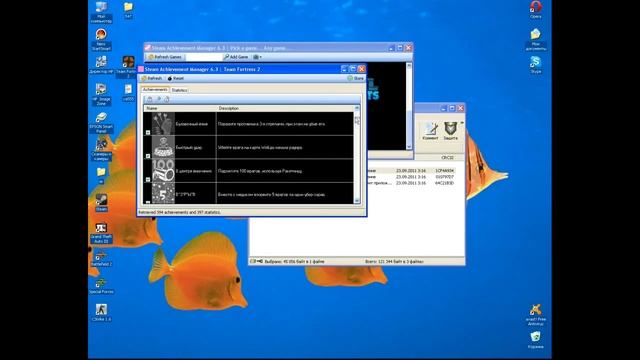Open Grand Theft Auto III desktop shortcut
640x360 pixels.
click(101, 233)
